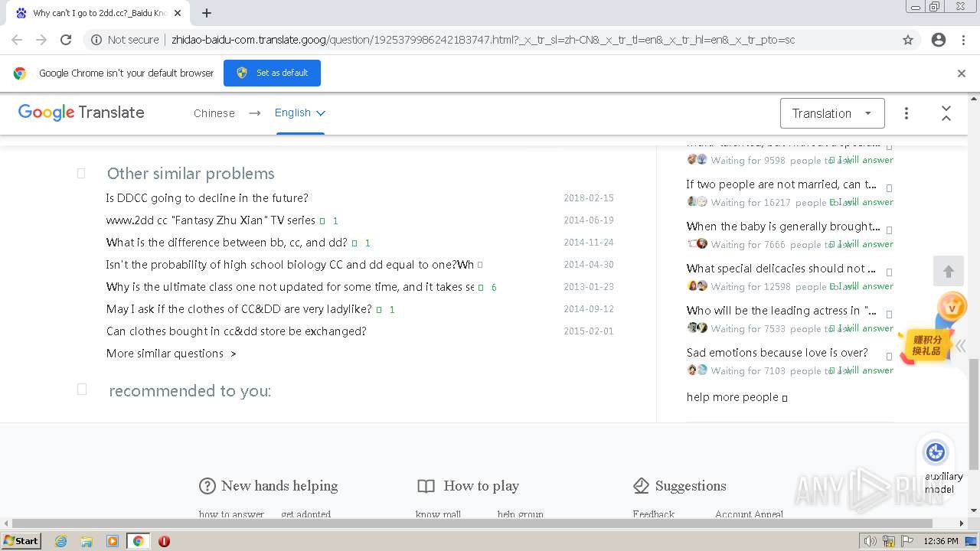Viewport: 980px width, 551px height.
Task: Open the Fantasy Zhu Xian TV series question
Action: (x=211, y=220)
